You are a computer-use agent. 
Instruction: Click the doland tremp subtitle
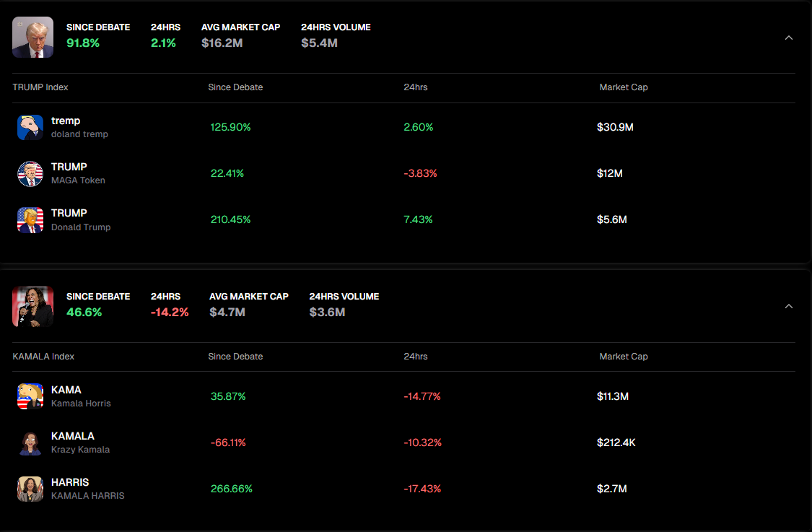[x=79, y=134]
